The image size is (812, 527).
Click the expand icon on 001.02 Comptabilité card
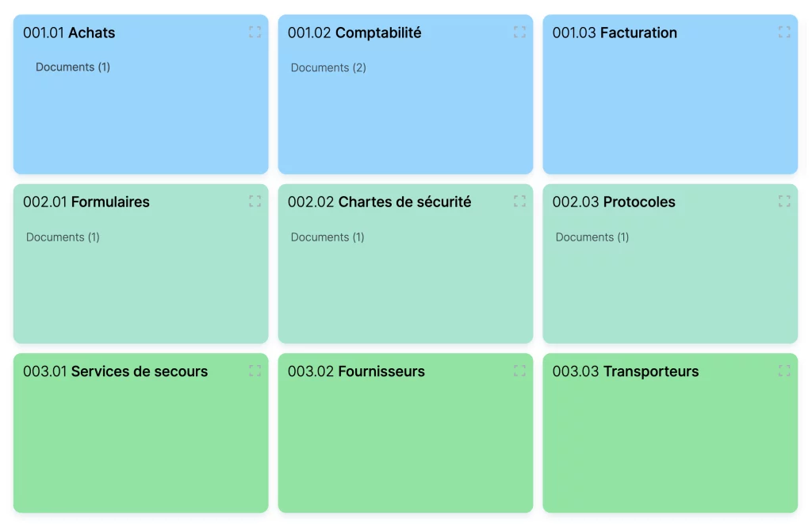pyautogui.click(x=520, y=32)
